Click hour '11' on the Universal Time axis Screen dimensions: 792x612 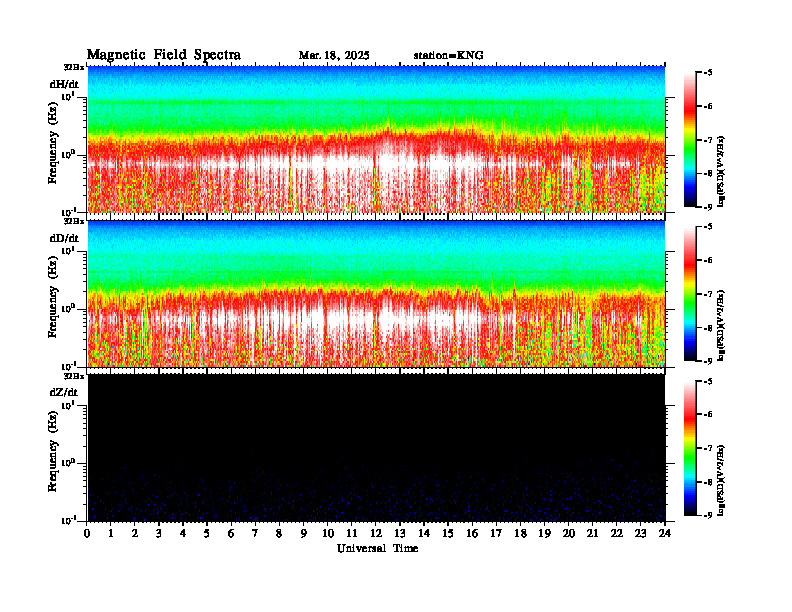pyautogui.click(x=352, y=533)
